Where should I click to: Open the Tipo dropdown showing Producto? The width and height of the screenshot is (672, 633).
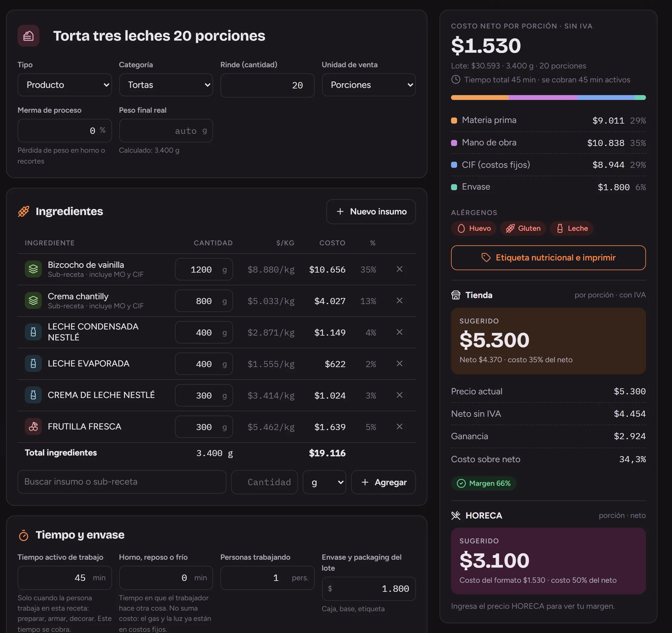64,85
